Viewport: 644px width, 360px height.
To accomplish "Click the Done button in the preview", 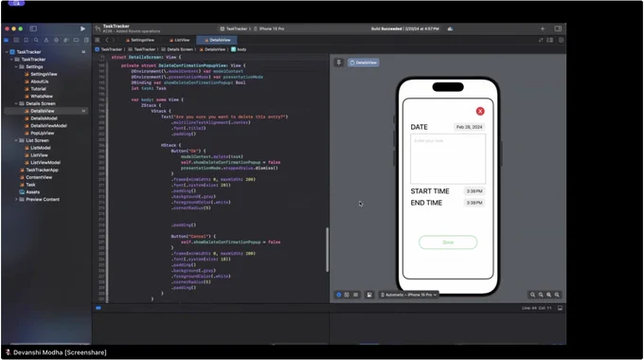I will tap(448, 243).
